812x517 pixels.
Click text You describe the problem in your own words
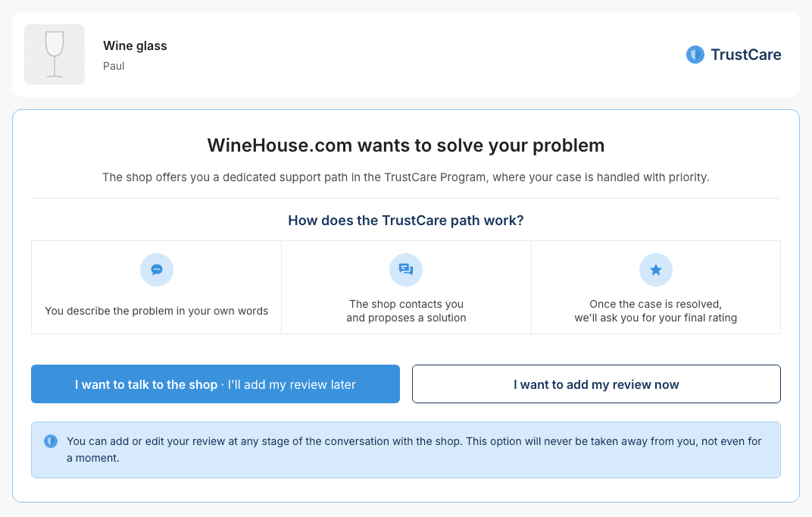click(156, 311)
